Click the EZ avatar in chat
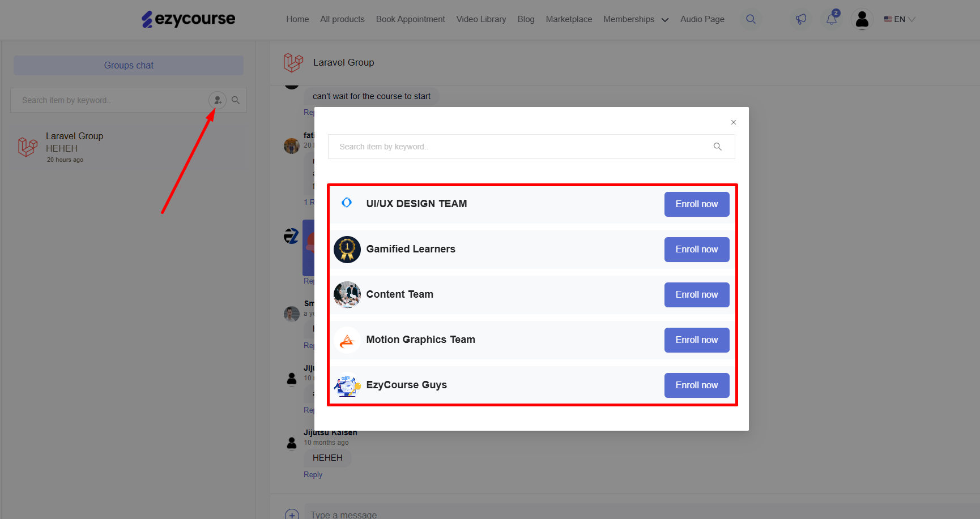Image resolution: width=980 pixels, height=519 pixels. tap(291, 235)
